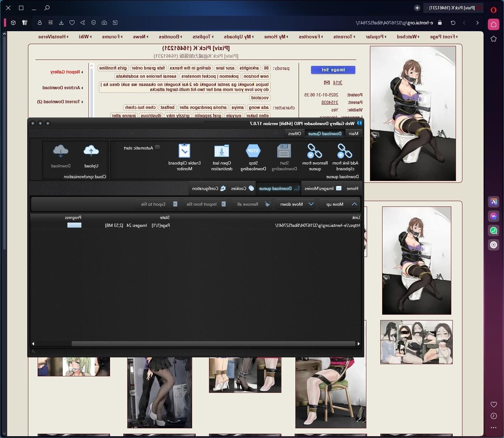Click Import from file button

206,204
